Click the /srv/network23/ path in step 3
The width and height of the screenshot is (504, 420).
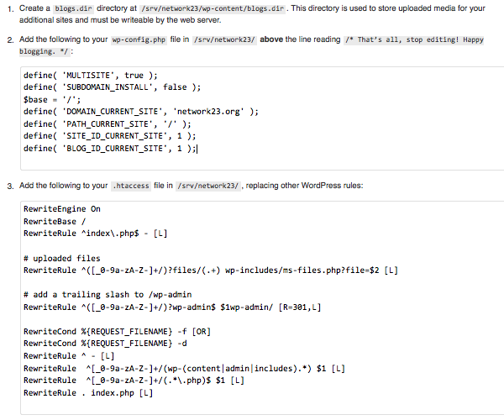coord(208,186)
